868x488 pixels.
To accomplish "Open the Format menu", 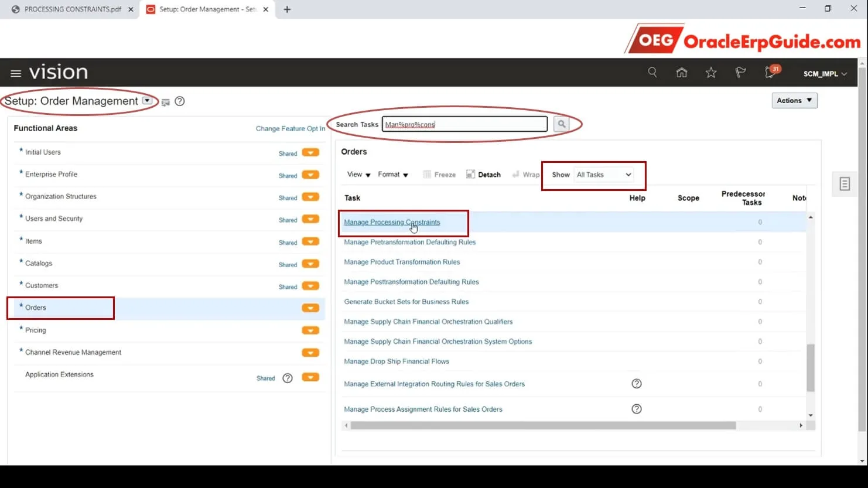I will [393, 175].
